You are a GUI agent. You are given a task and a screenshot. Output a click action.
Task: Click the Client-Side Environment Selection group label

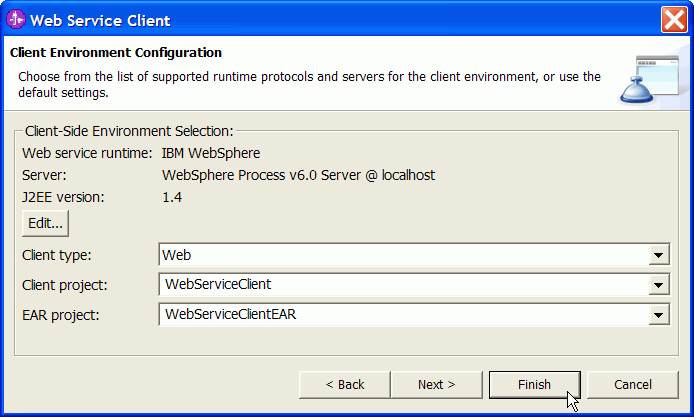[129, 131]
